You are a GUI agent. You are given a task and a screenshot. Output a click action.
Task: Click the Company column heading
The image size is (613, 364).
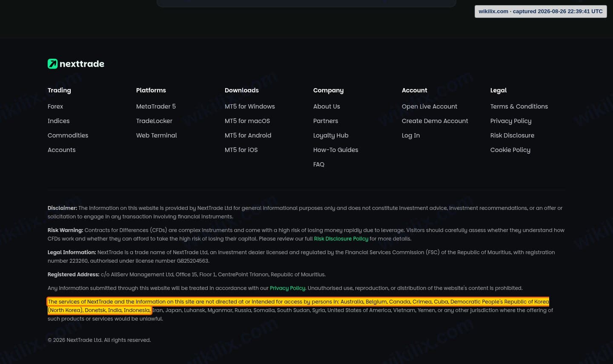pyautogui.click(x=328, y=90)
